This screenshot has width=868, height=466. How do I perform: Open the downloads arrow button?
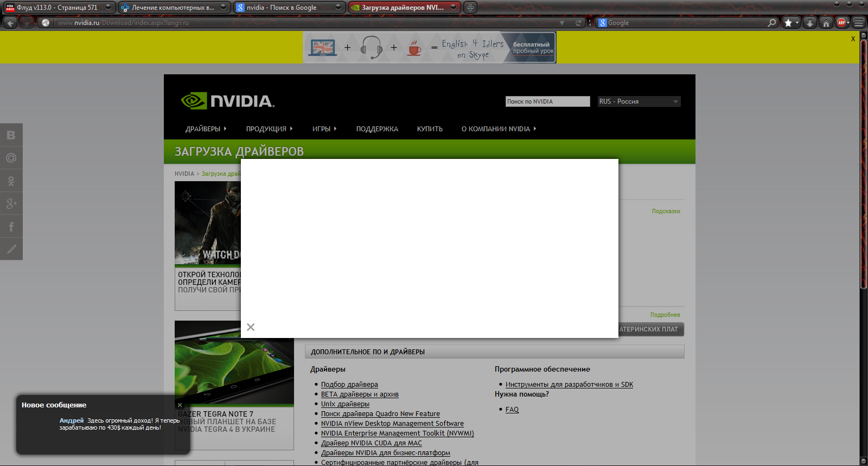click(x=809, y=23)
